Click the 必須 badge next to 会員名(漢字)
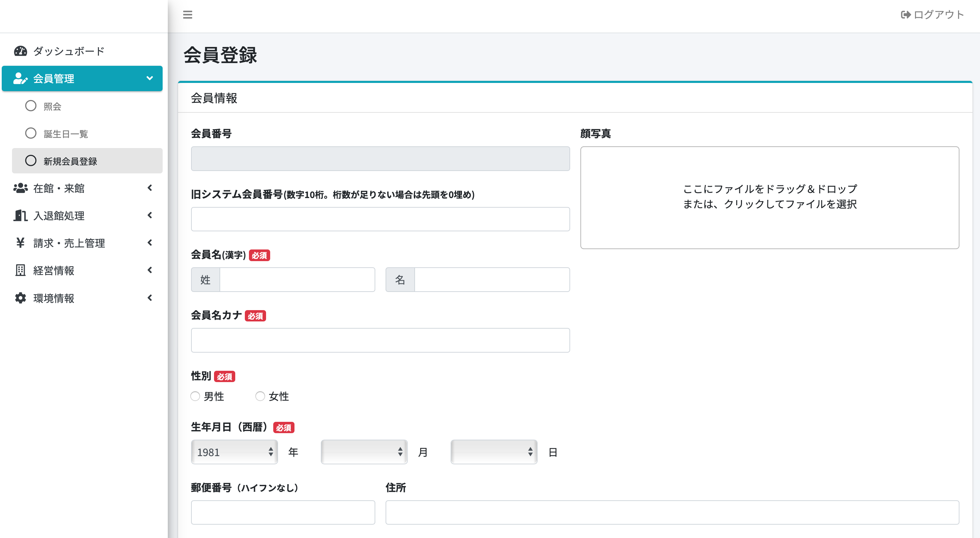Viewport: 980px width, 538px height. 260,255
